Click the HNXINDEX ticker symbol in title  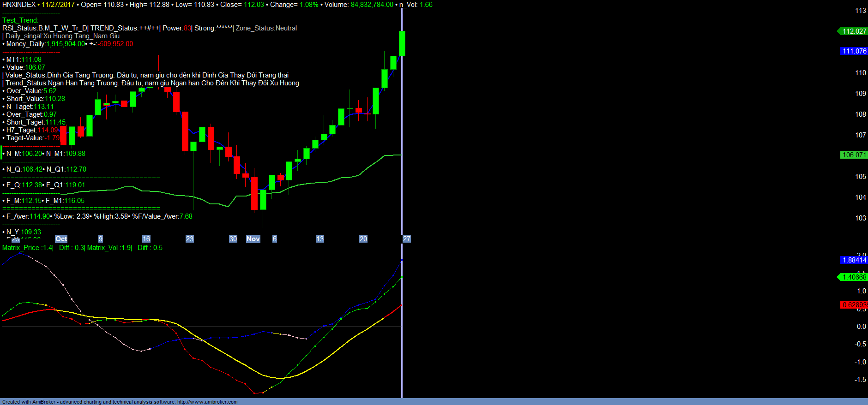point(19,5)
